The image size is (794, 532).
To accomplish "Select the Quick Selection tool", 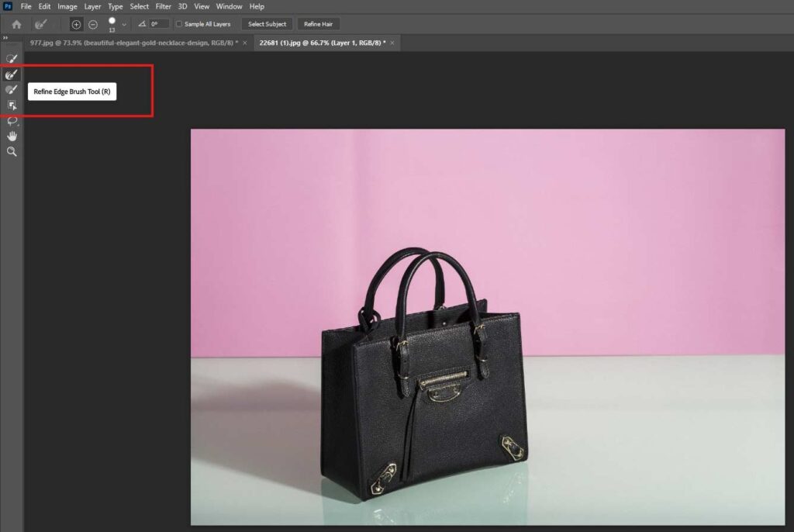I will (x=11, y=58).
